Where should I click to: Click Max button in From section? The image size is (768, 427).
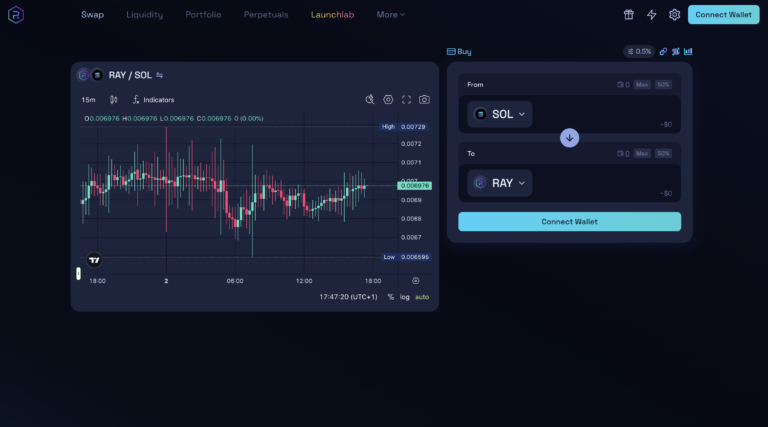click(x=642, y=85)
